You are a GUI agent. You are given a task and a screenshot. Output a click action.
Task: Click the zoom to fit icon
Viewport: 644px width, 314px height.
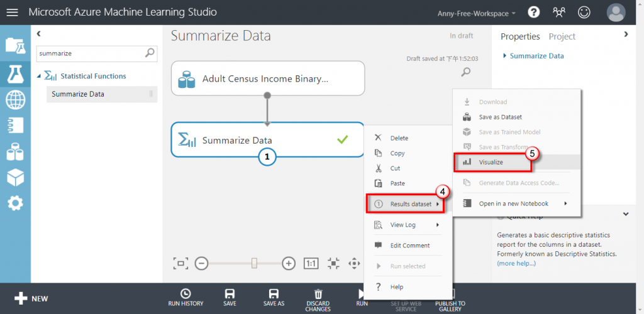point(180,263)
